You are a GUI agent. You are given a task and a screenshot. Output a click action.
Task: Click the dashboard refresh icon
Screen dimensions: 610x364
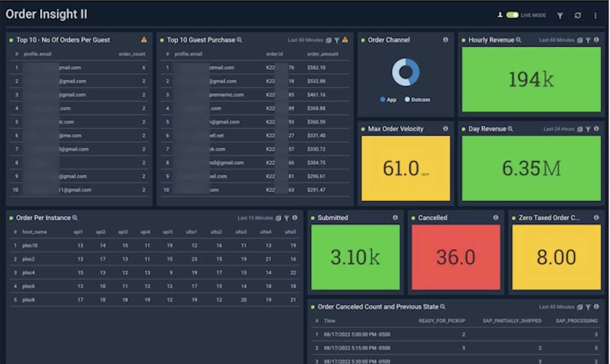coord(577,15)
